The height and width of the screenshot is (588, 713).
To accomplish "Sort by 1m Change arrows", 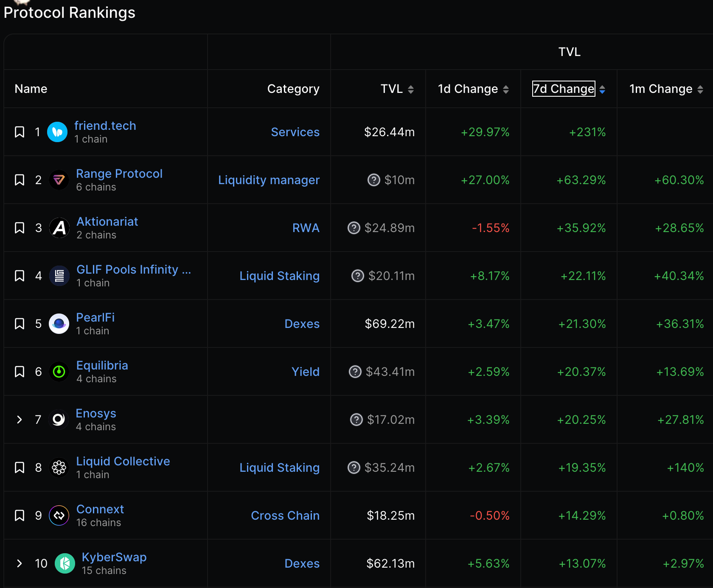I will (700, 89).
